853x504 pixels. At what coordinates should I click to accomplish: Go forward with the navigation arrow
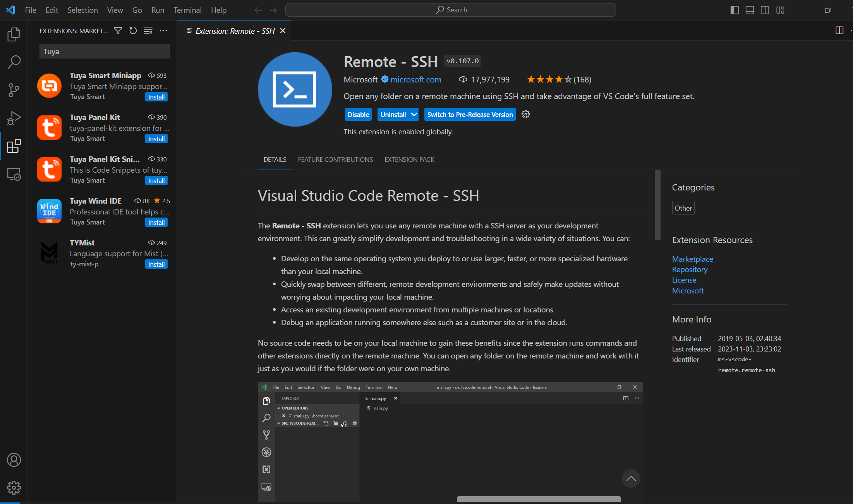pos(273,10)
